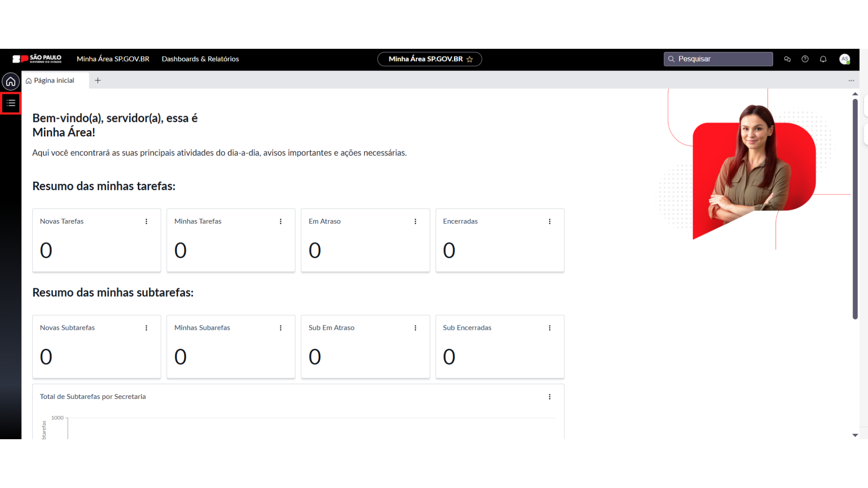The image size is (868, 488).
Task: Open Novas Tarefas card options menu
Action: pos(146,221)
